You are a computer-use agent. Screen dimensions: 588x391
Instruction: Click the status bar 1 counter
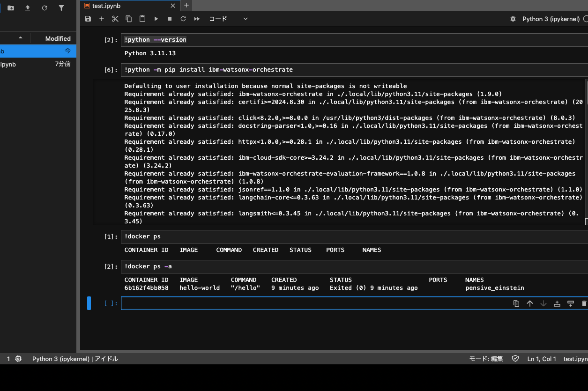tap(8, 359)
